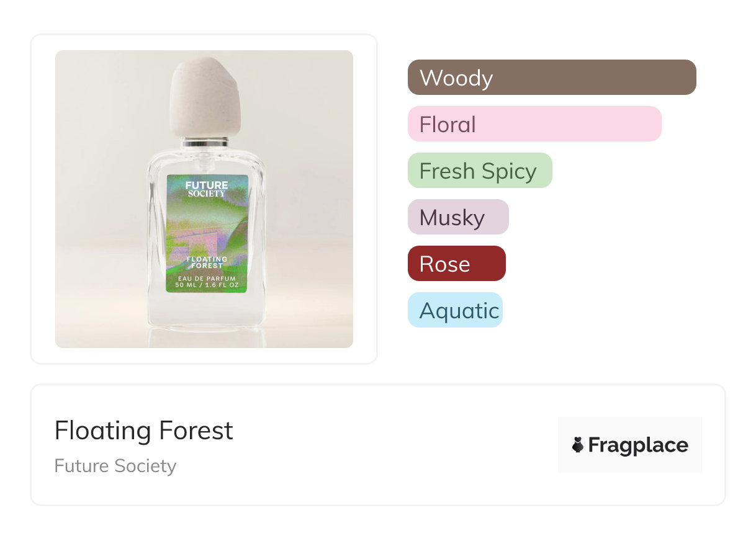The image size is (756, 536).
Task: Click the silver collar on bottle neck
Action: pos(205,143)
